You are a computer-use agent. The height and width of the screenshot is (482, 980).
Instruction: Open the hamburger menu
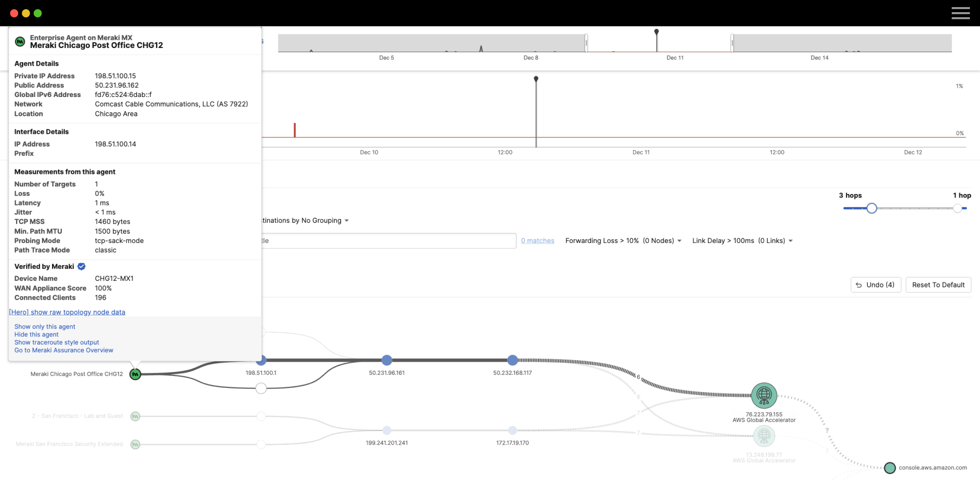click(x=959, y=13)
